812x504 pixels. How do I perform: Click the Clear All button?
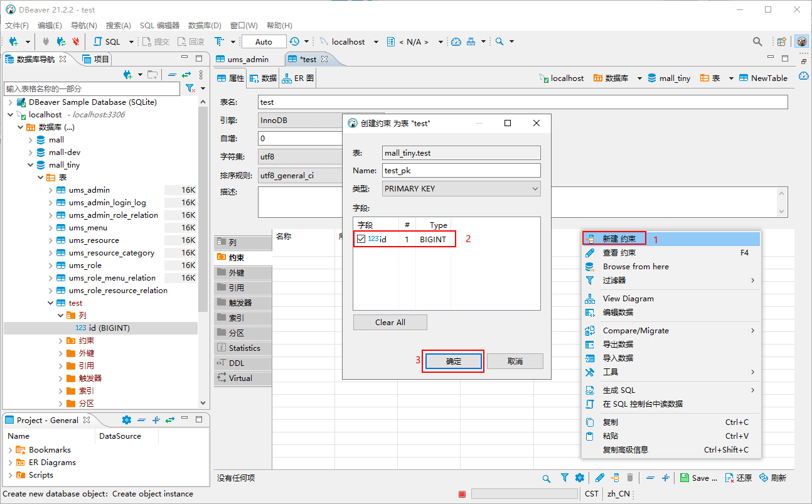[x=390, y=323]
